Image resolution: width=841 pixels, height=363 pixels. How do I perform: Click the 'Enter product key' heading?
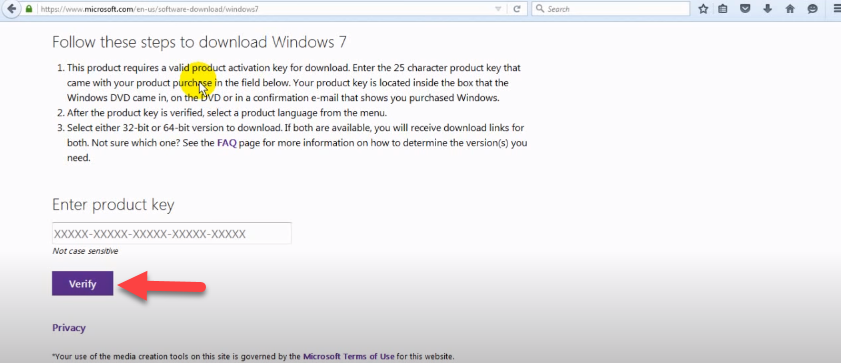click(x=113, y=205)
